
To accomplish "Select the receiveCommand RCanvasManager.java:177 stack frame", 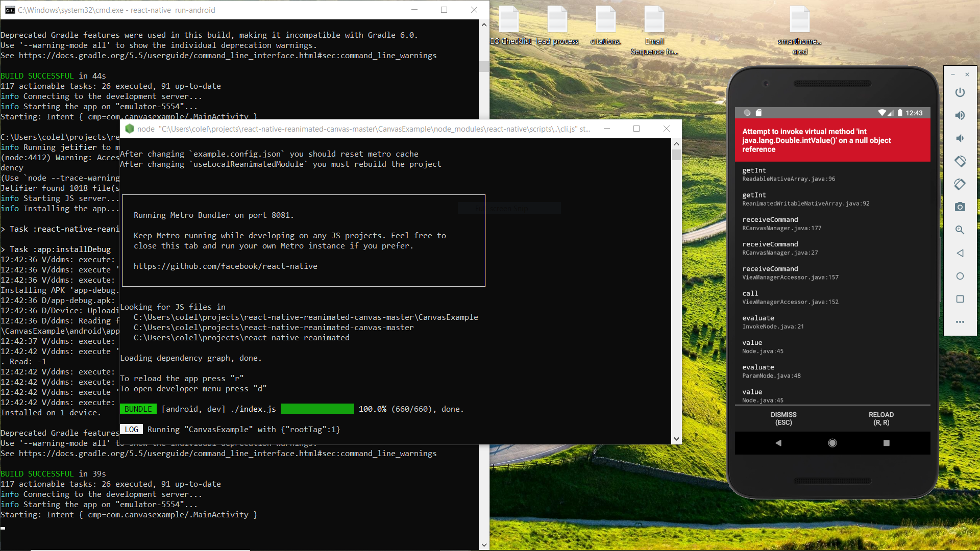I will 781,223.
